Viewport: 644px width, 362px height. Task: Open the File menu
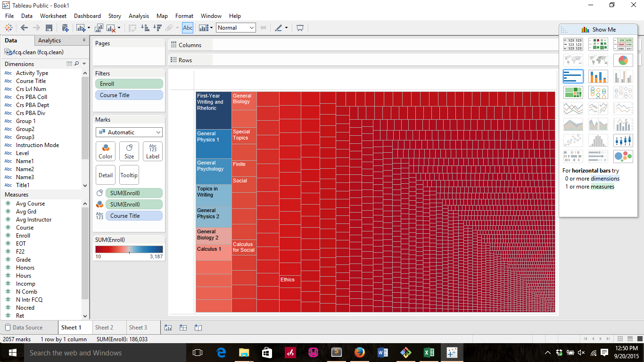pos(9,16)
